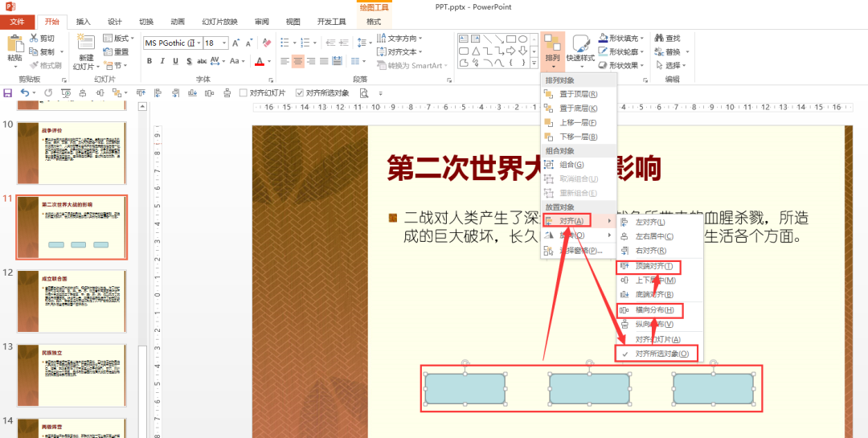Click the numbered list icon
The width and height of the screenshot is (868, 438).
[x=305, y=43]
